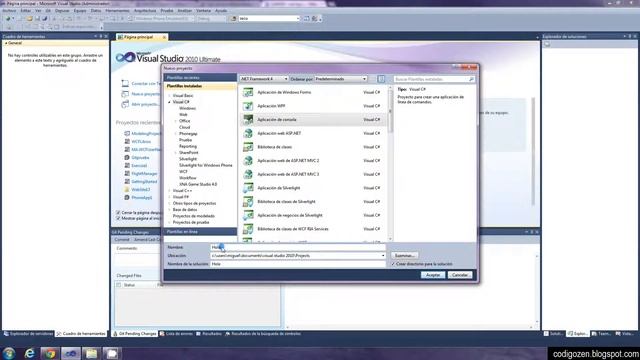The width and height of the screenshot is (640, 360).
Task: Open the Ayuda menu
Action: coord(221,11)
